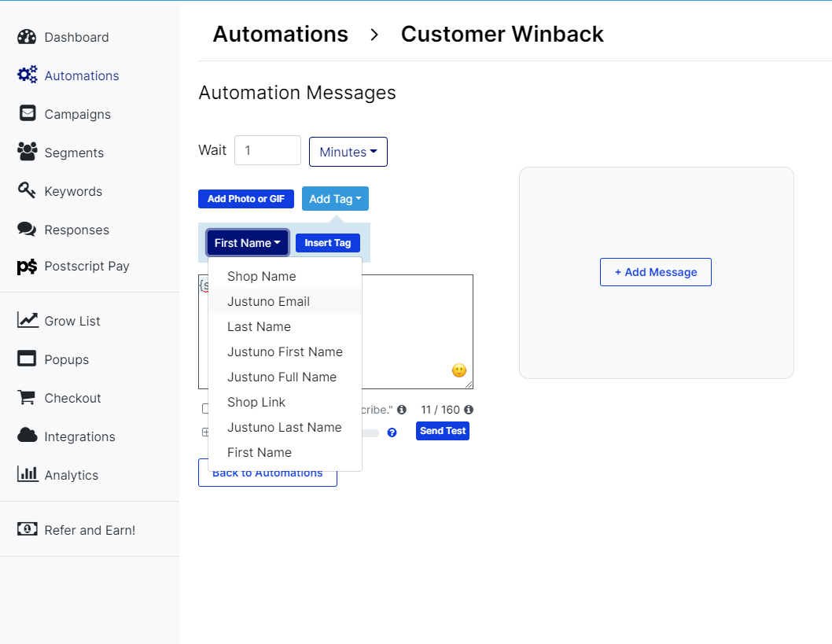Click the Wait duration input field
Viewport: 832px width, 644px height.
click(267, 150)
